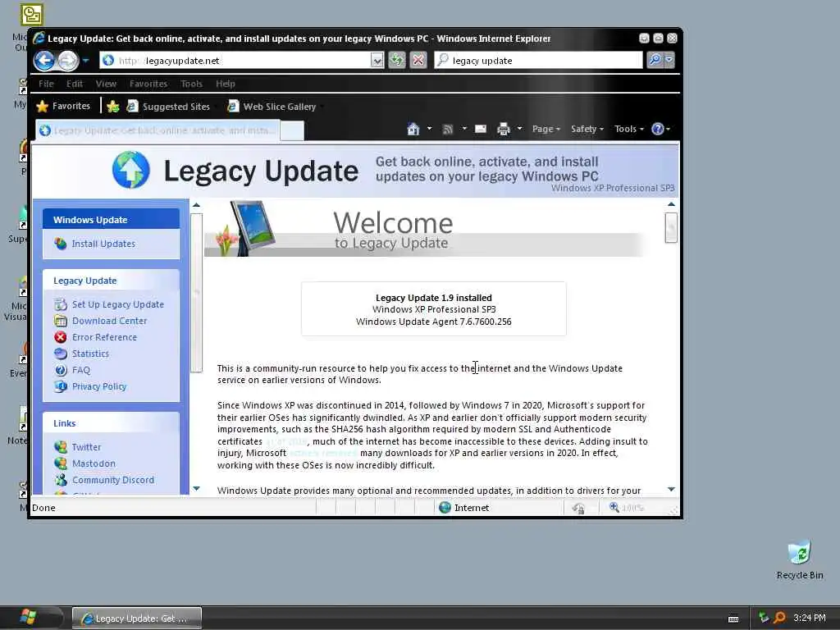Open the Help menu
Image resolution: width=840 pixels, height=630 pixels.
point(226,84)
